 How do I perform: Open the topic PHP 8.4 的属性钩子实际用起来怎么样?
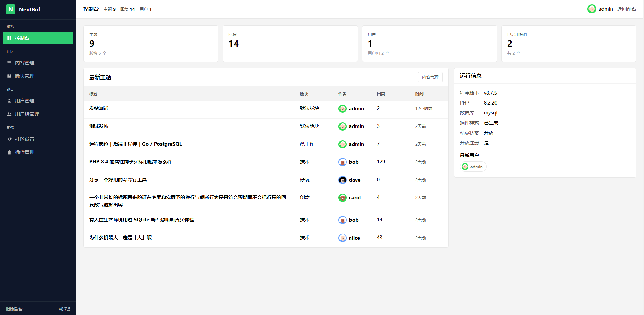tap(130, 162)
